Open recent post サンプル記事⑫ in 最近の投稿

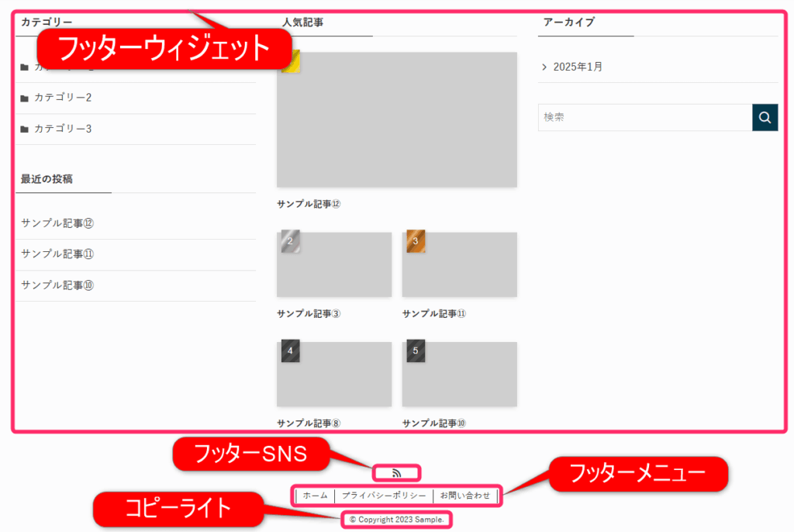[x=57, y=223]
